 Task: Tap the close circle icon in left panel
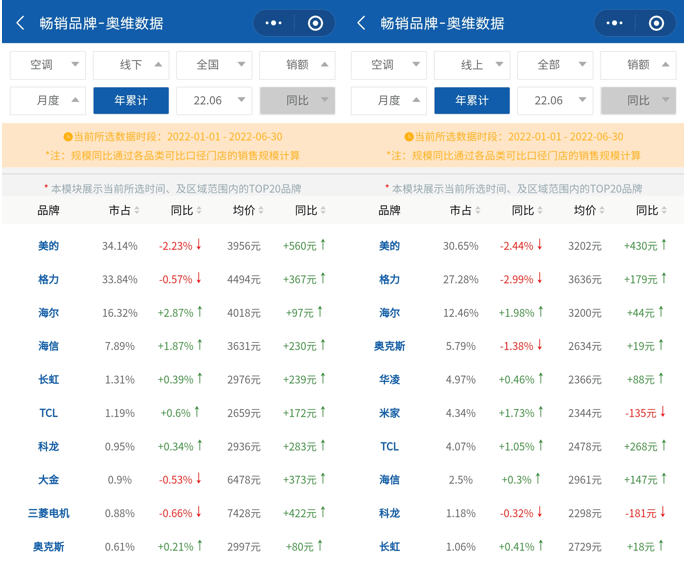click(x=315, y=23)
